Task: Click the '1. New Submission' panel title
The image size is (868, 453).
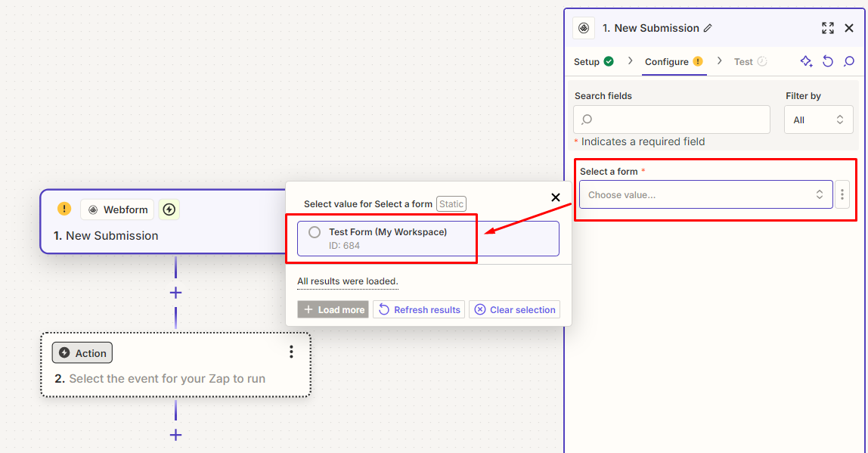Action: (x=651, y=28)
